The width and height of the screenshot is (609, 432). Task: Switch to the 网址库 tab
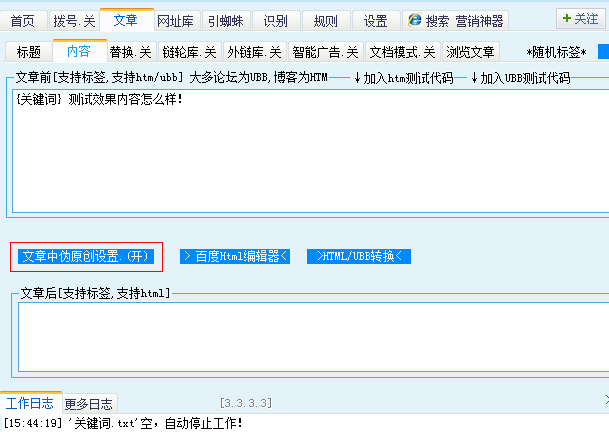174,20
